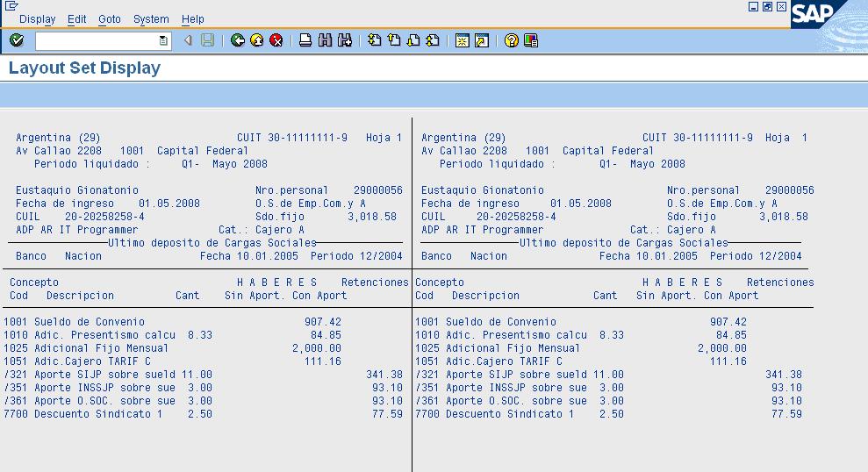
Task: Click the Find binoculars icon
Action: click(x=326, y=40)
